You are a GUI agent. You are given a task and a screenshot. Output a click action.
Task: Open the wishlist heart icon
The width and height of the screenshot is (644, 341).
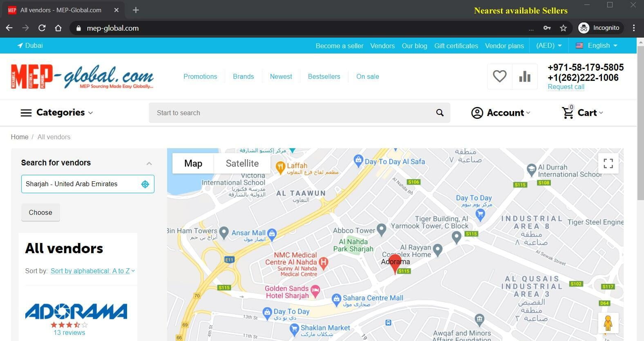500,76
